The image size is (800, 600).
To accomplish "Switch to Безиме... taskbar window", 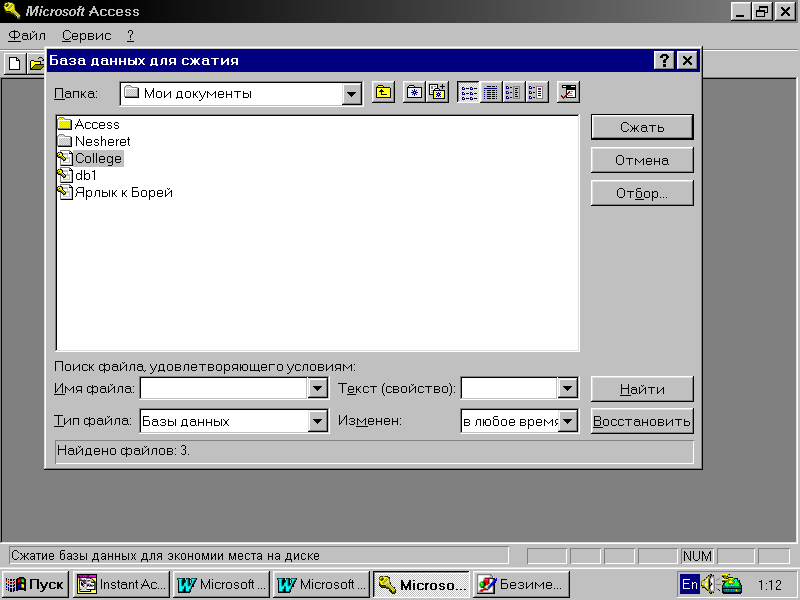I will (521, 584).
